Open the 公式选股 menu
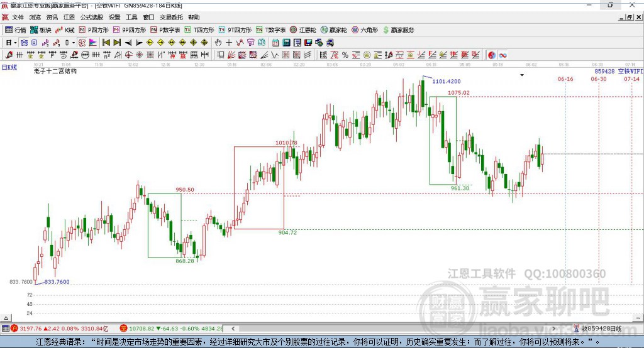644x348 pixels. pyautogui.click(x=92, y=17)
